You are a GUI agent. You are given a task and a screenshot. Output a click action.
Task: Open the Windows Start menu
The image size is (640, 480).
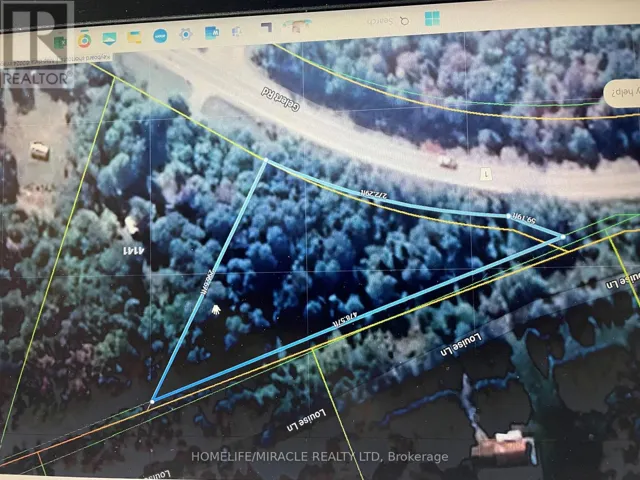pos(432,18)
